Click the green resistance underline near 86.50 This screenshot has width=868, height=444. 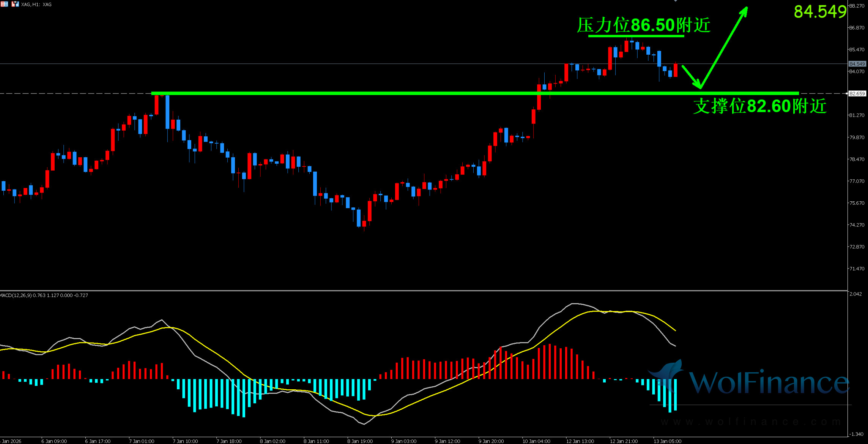coord(636,36)
